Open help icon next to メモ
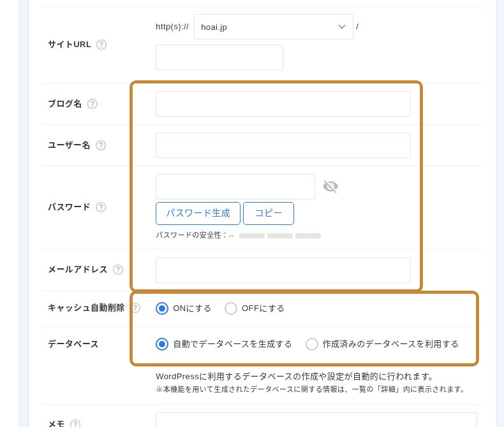This screenshot has width=504, height=427. [75, 424]
